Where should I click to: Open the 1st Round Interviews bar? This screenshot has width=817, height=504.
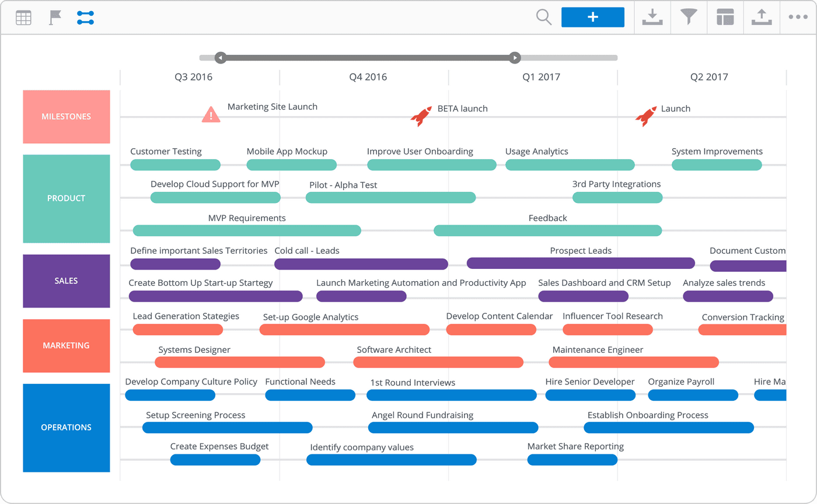click(x=452, y=395)
